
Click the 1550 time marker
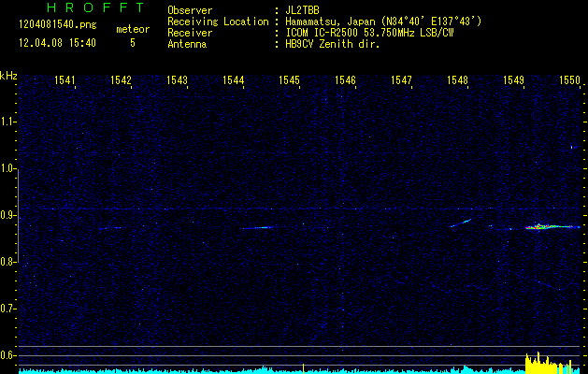[x=569, y=81]
